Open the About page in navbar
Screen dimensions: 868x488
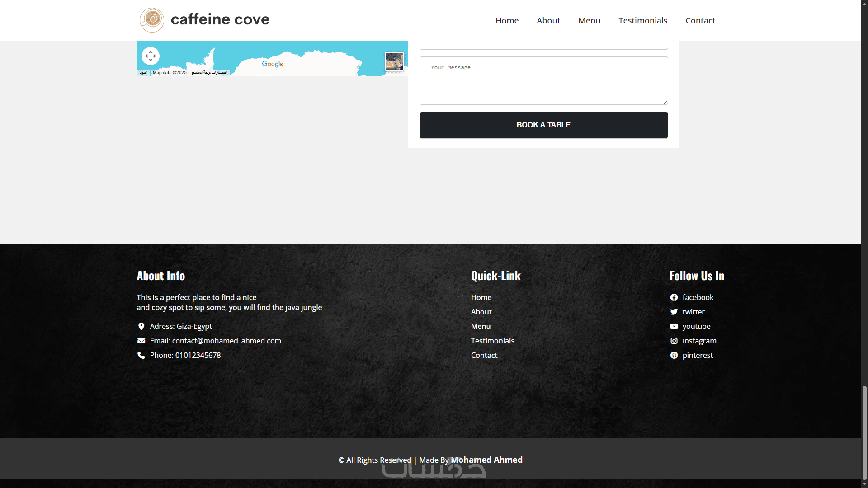click(x=548, y=20)
